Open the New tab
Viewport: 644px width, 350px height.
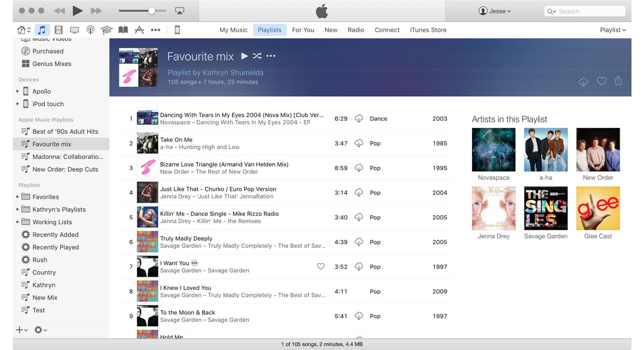[331, 30]
